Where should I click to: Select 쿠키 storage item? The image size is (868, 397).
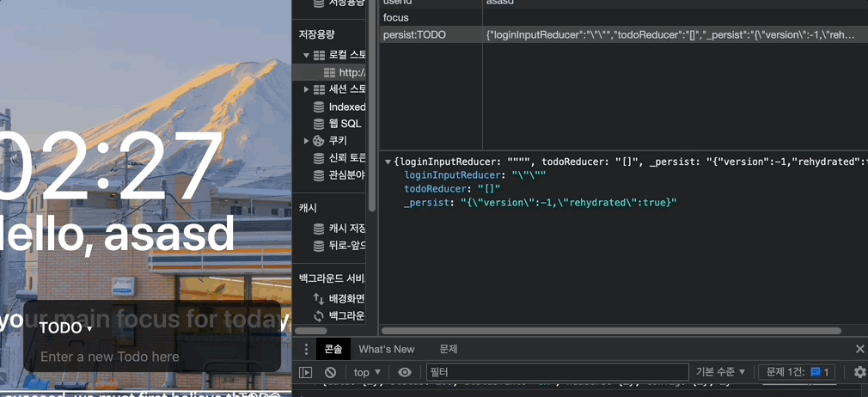click(x=338, y=141)
